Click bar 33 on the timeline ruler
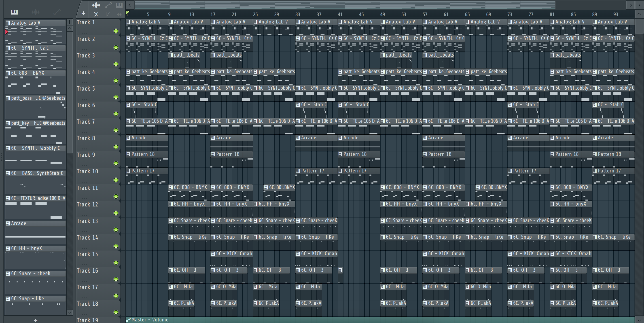The height and width of the screenshot is (323, 644). click(297, 15)
